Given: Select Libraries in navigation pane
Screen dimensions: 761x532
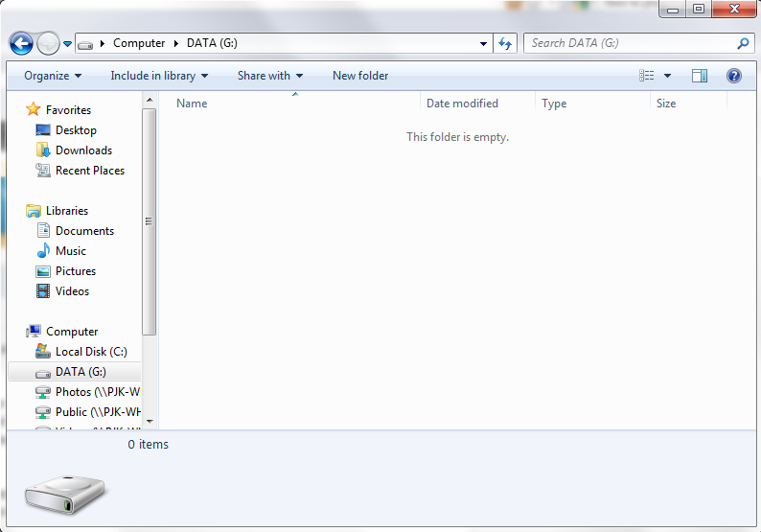Looking at the screenshot, I should tap(67, 211).
